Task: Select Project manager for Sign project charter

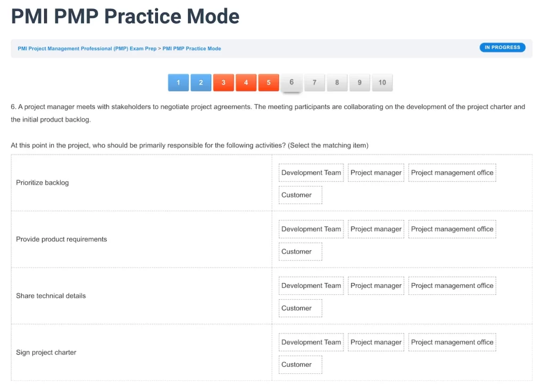Action: 376,342
